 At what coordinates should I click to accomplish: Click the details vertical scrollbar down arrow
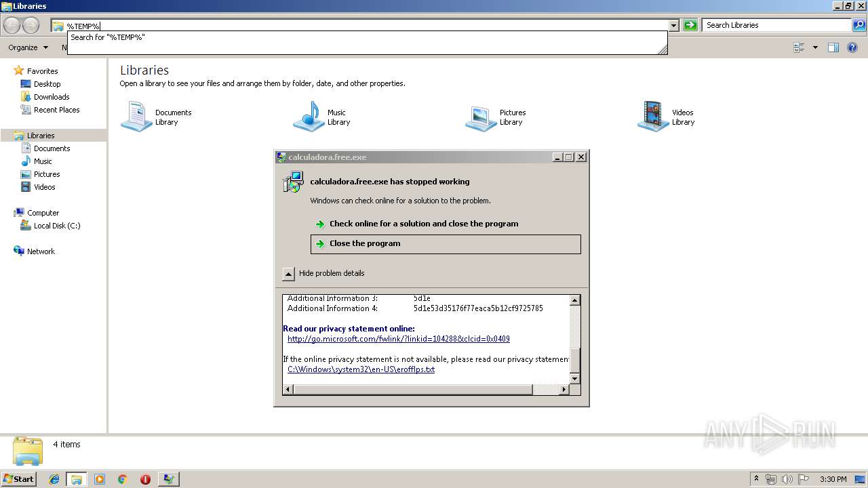(574, 378)
